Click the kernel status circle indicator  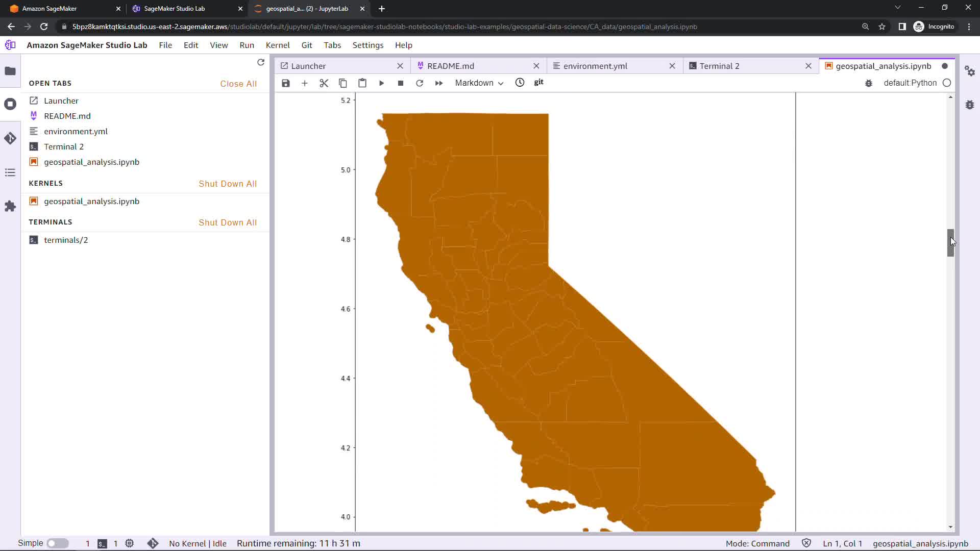(947, 83)
